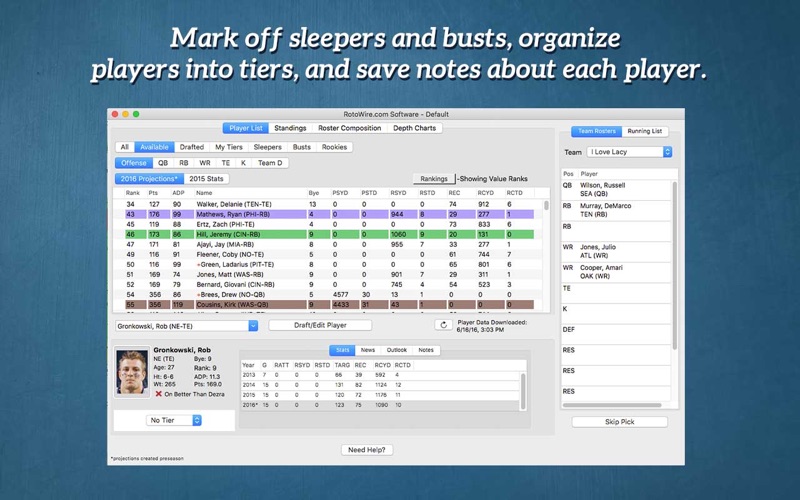Viewport: 800px width, 500px height.
Task: Switch to the 2015 Stats view
Action: coord(206,179)
